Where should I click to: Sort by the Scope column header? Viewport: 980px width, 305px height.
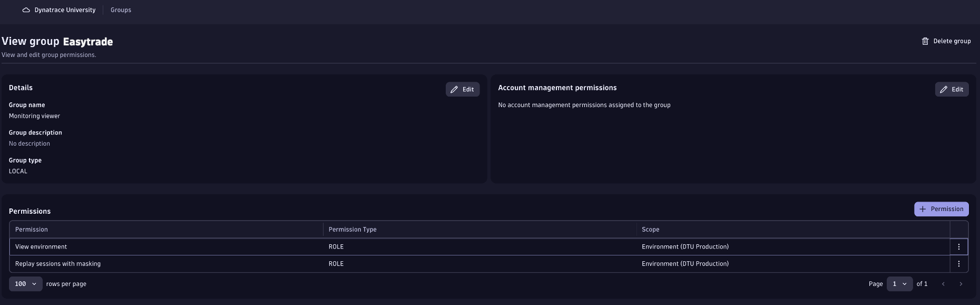pos(650,230)
